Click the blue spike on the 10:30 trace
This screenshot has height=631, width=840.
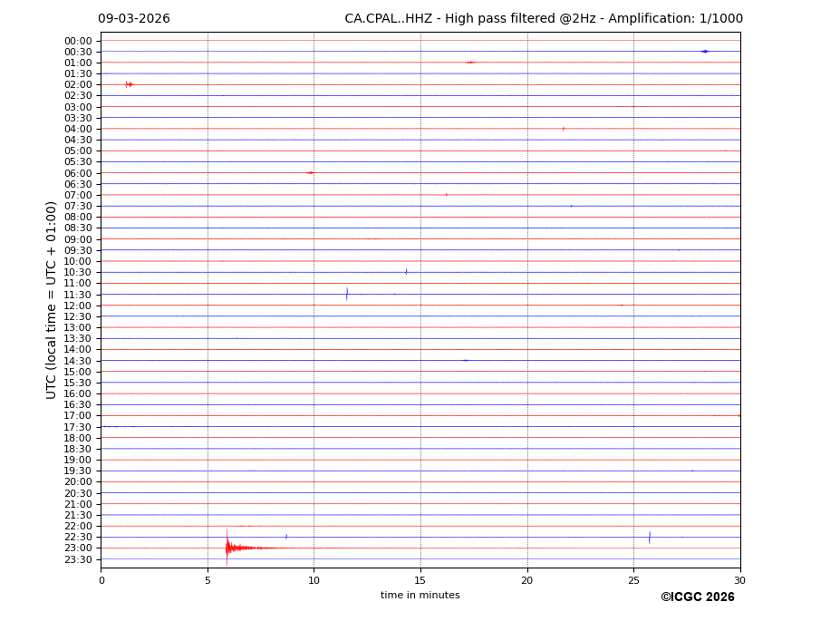coord(406,272)
